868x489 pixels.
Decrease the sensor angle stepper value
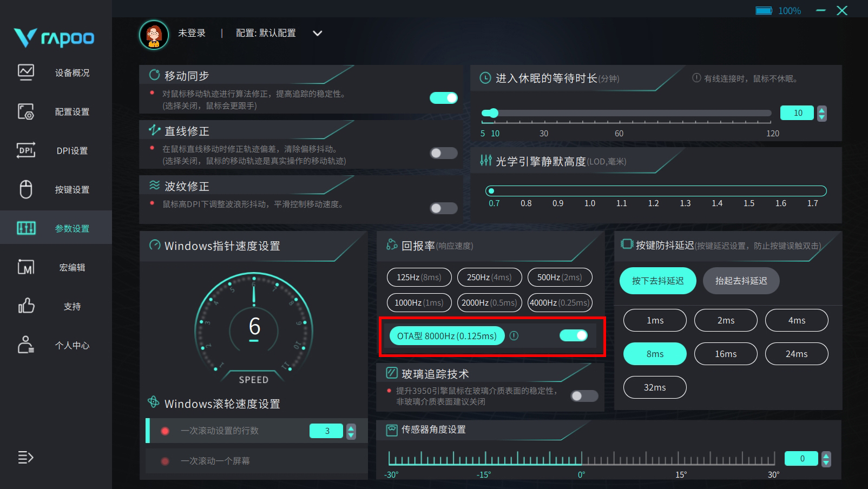click(826, 462)
